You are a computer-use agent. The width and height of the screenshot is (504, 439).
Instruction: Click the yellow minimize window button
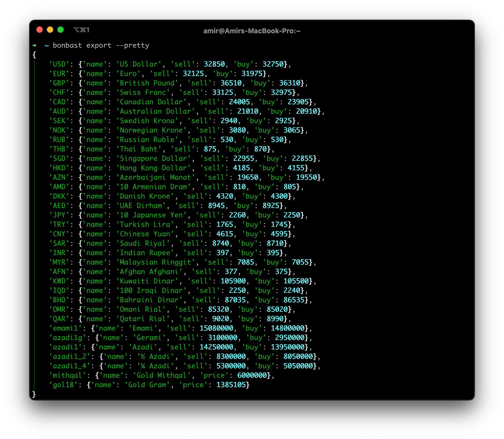point(50,30)
